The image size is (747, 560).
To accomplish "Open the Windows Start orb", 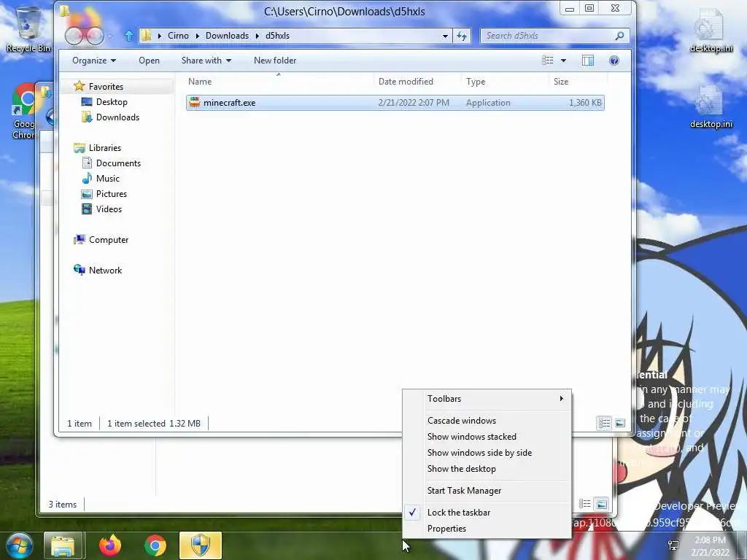I will click(18, 545).
